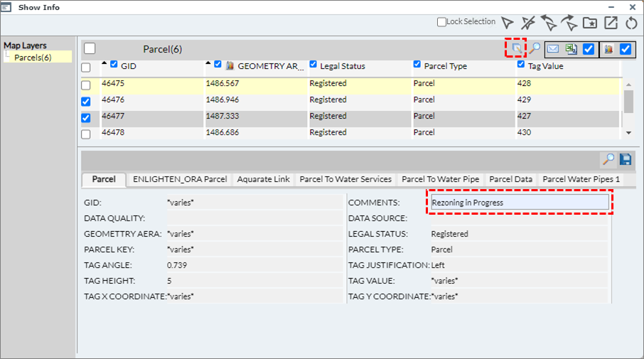Screen dimensions: 644x359
Task: Click the refresh circular arrow icon
Action: pyautogui.click(x=631, y=23)
